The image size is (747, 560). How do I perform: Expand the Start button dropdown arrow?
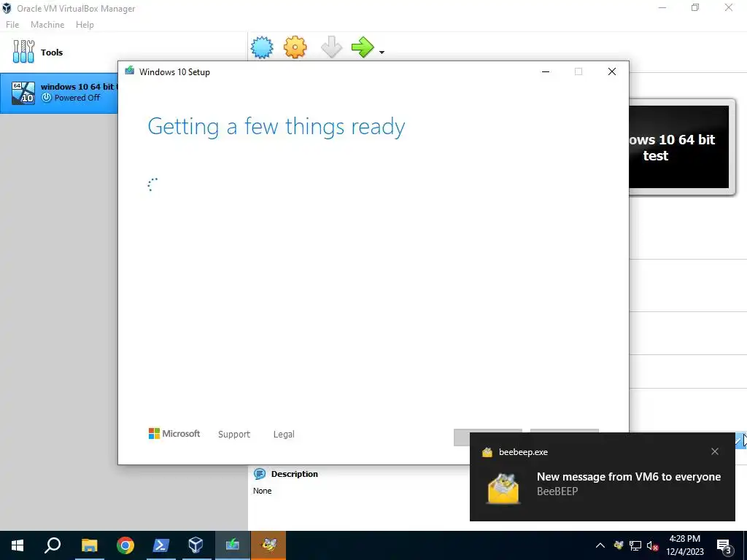point(382,52)
